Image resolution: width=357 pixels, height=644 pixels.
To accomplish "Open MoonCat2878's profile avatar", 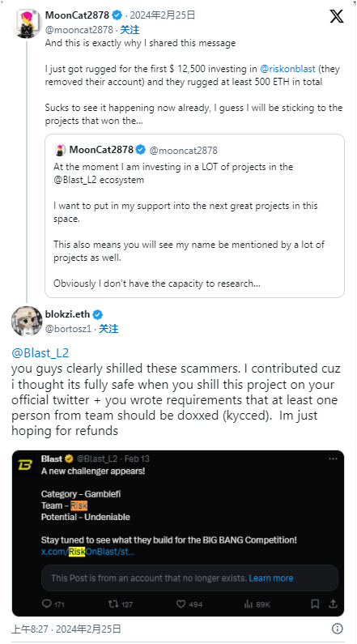I will tap(26, 23).
